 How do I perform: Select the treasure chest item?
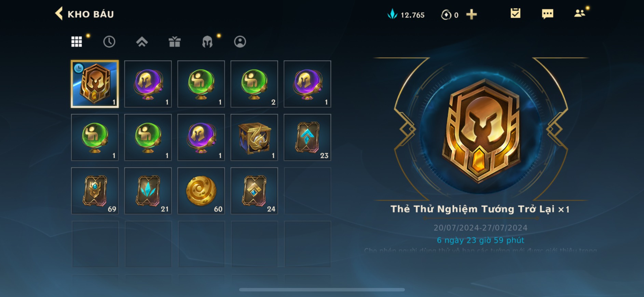point(254,137)
